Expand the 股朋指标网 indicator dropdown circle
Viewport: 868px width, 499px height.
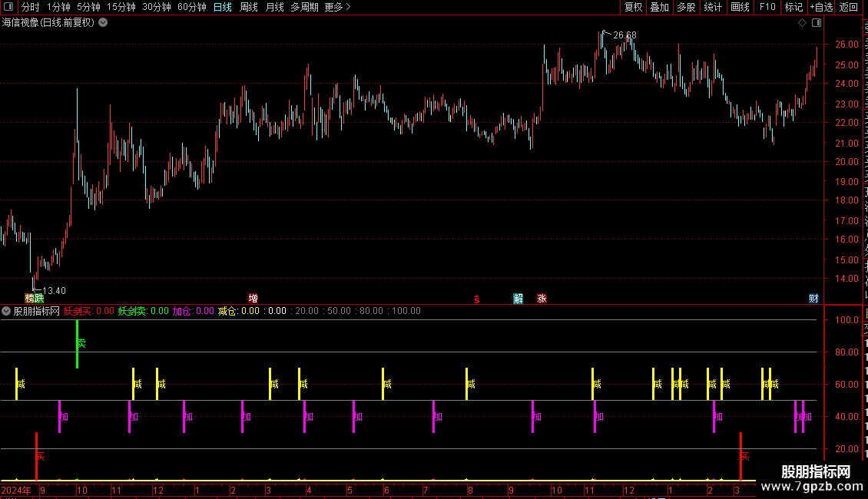pyautogui.click(x=6, y=311)
